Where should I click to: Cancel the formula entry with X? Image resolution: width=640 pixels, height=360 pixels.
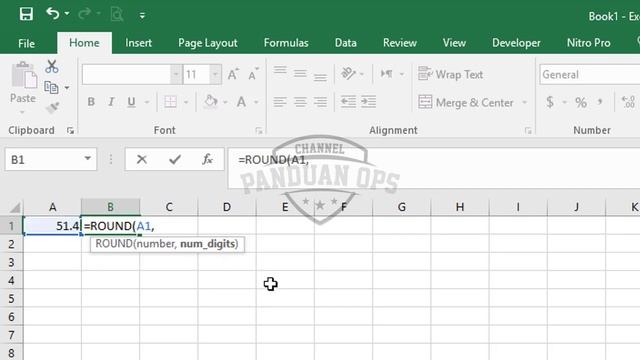pos(142,159)
